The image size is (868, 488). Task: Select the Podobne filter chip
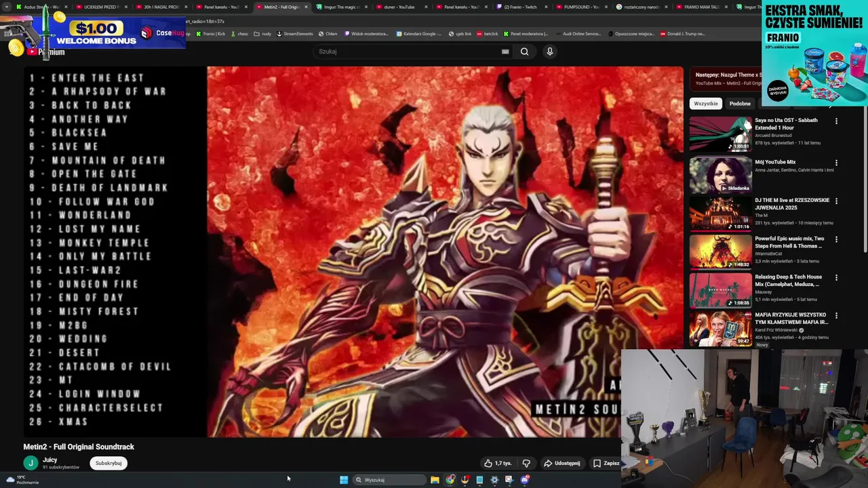coord(740,104)
